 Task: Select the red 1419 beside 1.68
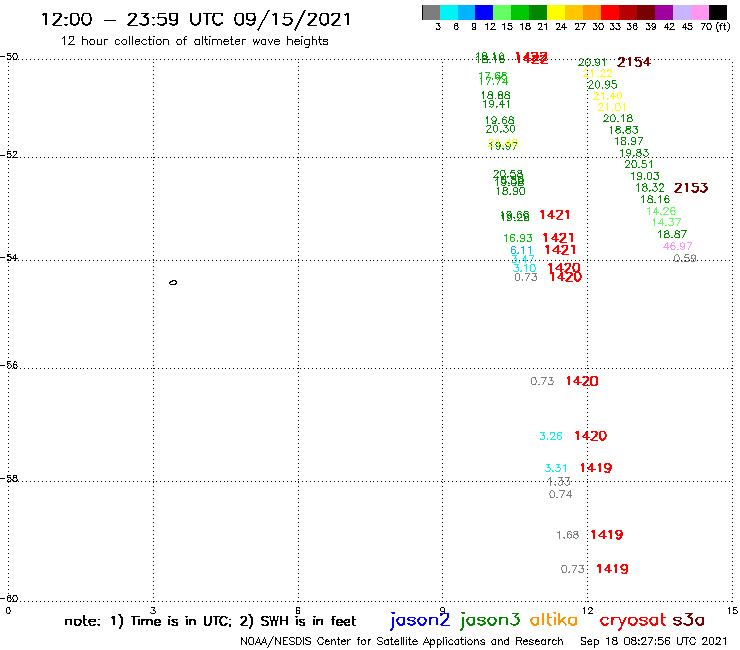coord(607,535)
